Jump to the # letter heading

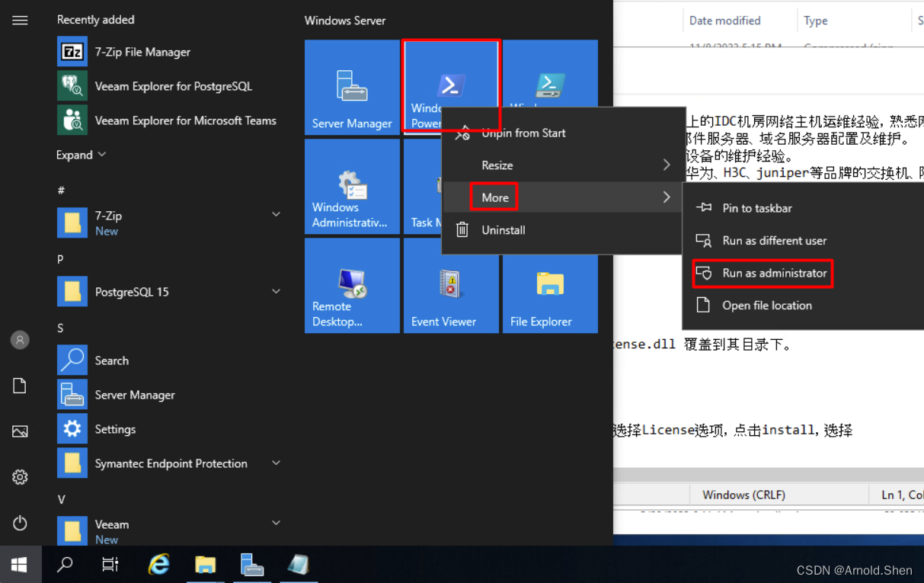point(61,190)
